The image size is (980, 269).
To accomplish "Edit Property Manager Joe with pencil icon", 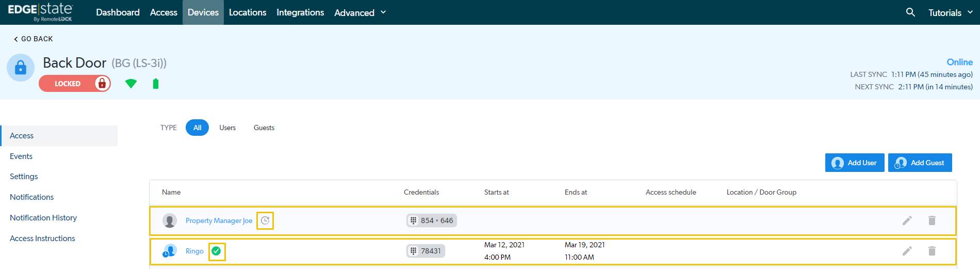I will 907,220.
